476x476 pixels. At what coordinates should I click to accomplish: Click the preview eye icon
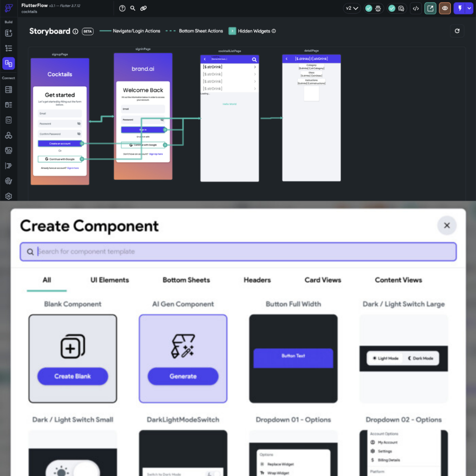coord(445,8)
